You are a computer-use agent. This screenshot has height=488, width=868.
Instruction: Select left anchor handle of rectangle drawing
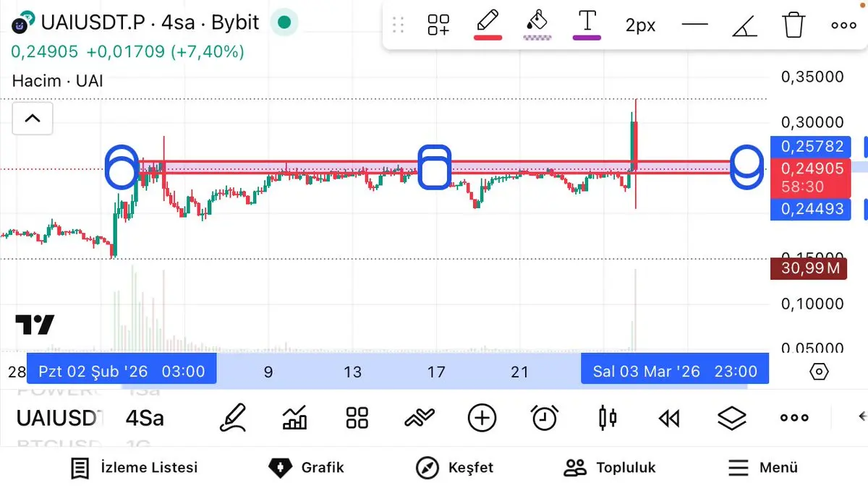(x=122, y=166)
